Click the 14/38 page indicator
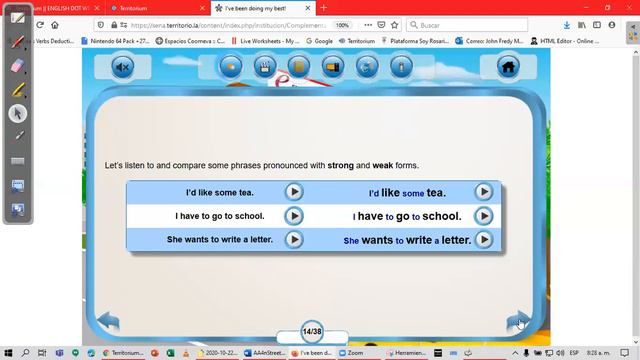The width and height of the screenshot is (640, 360). pos(312,331)
